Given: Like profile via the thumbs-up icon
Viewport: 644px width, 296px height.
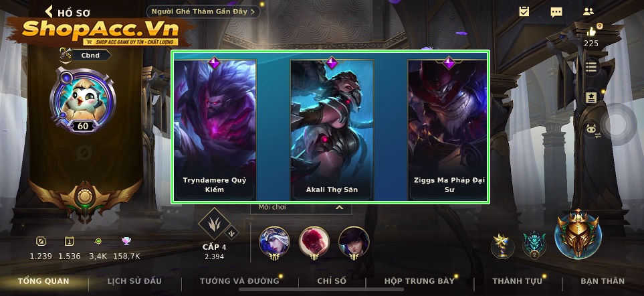Looking at the screenshot, I should click(x=591, y=31).
